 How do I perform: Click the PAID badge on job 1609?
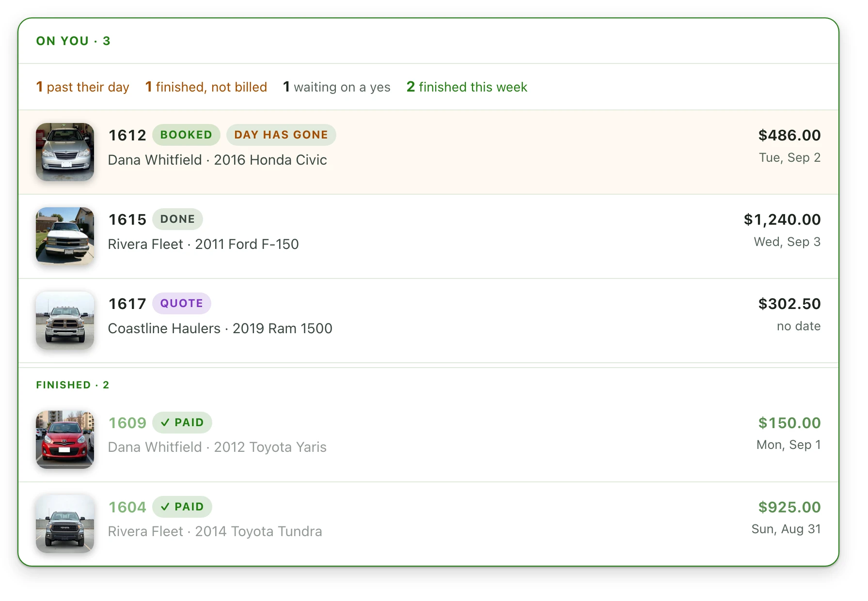pyautogui.click(x=182, y=422)
